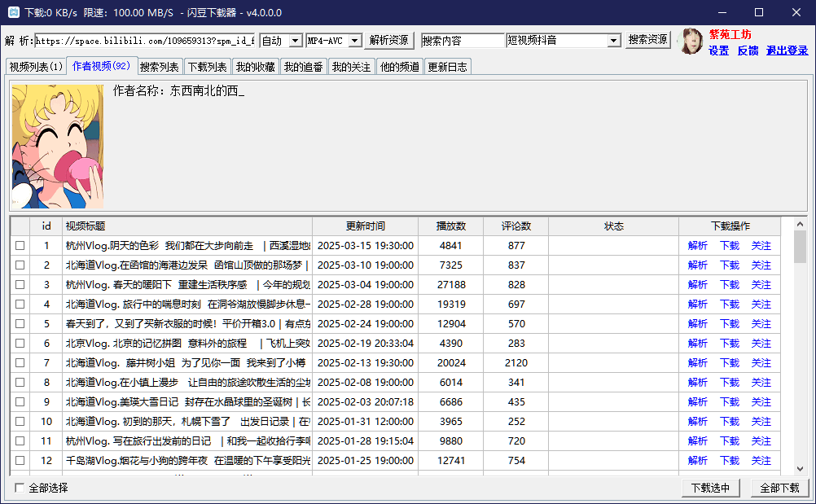This screenshot has height=504, width=816.
Task: Click the 下载操作 column header
Action: click(730, 226)
